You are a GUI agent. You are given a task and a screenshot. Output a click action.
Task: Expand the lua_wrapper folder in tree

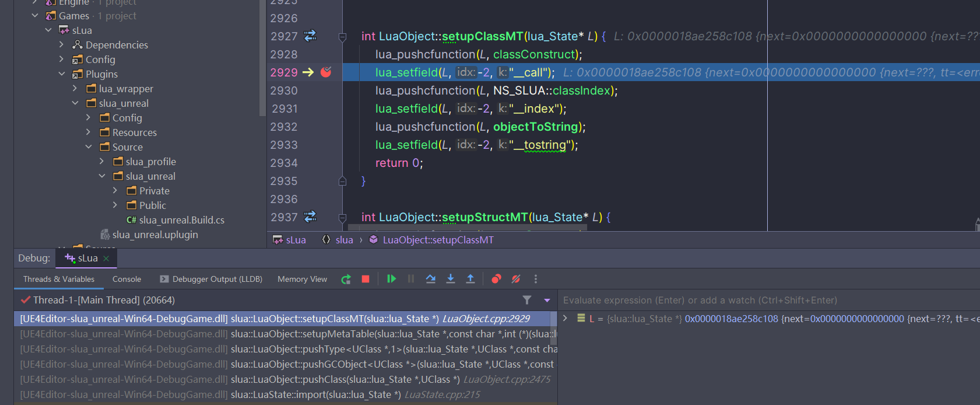tap(75, 89)
